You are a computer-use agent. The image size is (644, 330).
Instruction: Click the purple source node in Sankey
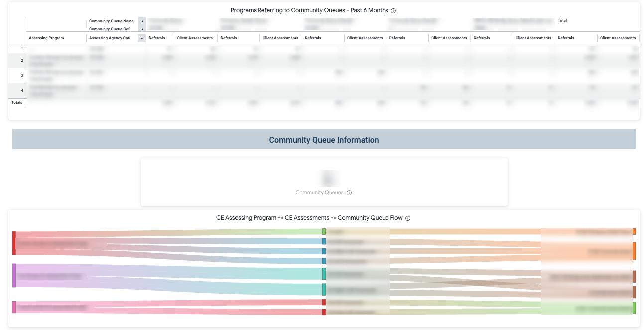click(x=14, y=275)
